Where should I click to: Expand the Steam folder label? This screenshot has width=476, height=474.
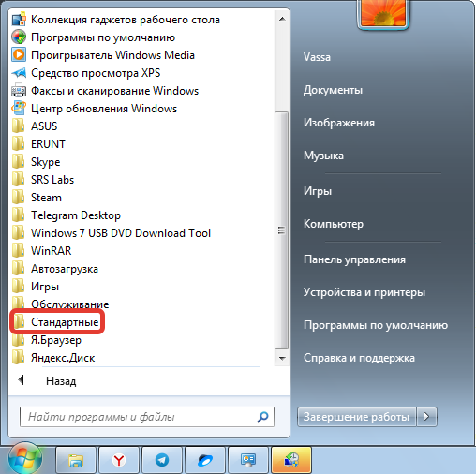(x=46, y=198)
